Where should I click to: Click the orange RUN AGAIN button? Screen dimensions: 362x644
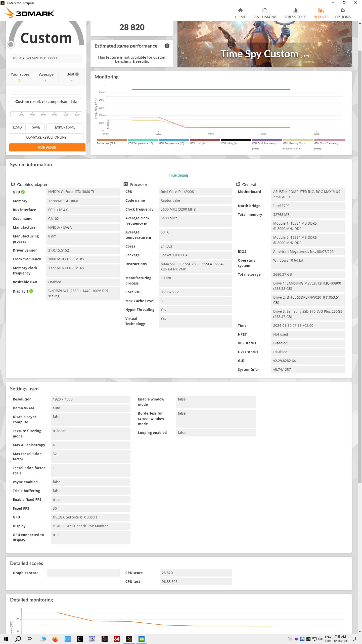pyautogui.click(x=47, y=147)
